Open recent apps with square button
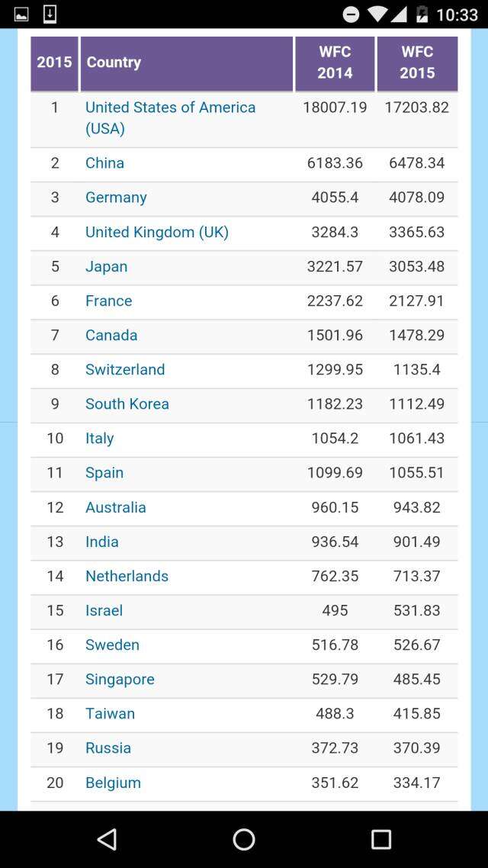This screenshot has width=488, height=868. point(380,840)
